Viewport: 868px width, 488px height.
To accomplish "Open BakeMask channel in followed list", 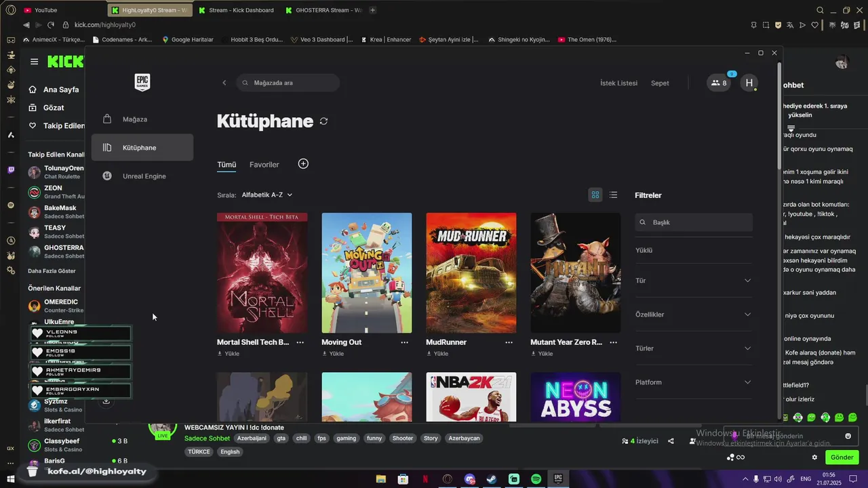I will click(56, 211).
